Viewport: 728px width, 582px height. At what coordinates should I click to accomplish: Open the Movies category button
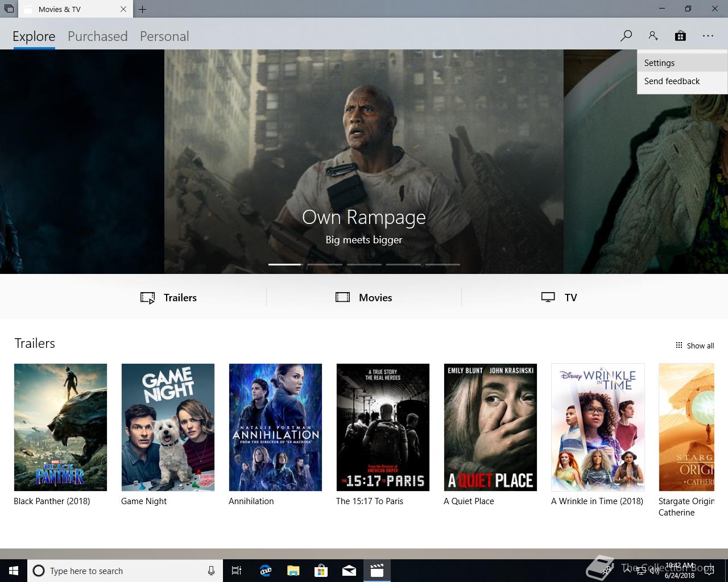click(x=364, y=297)
